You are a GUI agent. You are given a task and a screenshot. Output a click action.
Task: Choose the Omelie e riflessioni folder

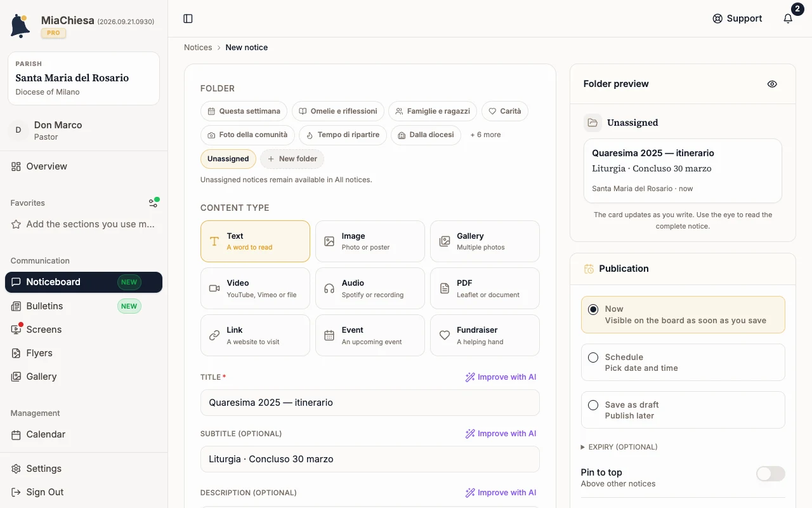pos(338,111)
